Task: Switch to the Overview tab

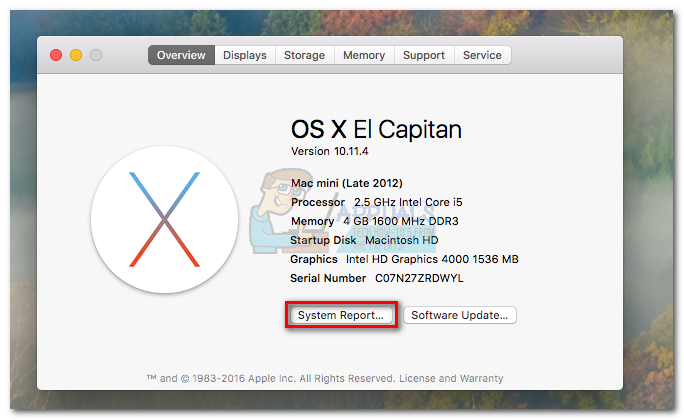Action: click(181, 55)
